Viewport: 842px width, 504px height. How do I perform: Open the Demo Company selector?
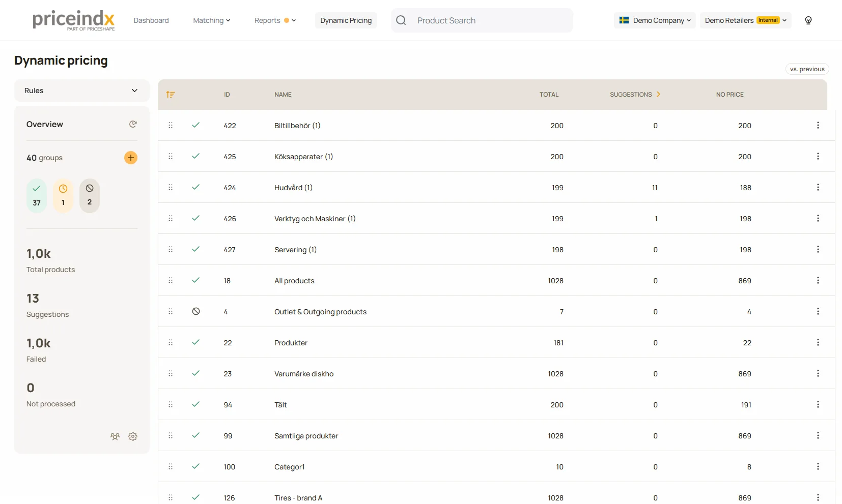655,20
